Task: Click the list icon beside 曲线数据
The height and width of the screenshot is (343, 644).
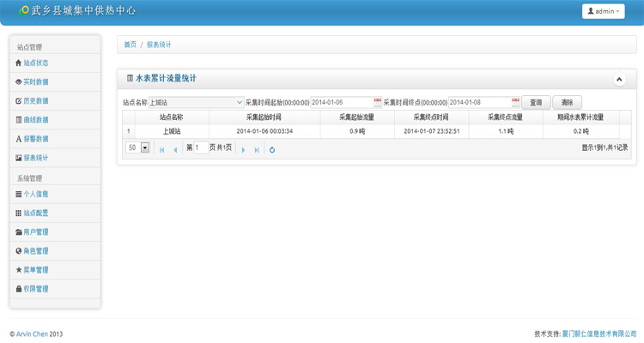Action: pos(19,120)
